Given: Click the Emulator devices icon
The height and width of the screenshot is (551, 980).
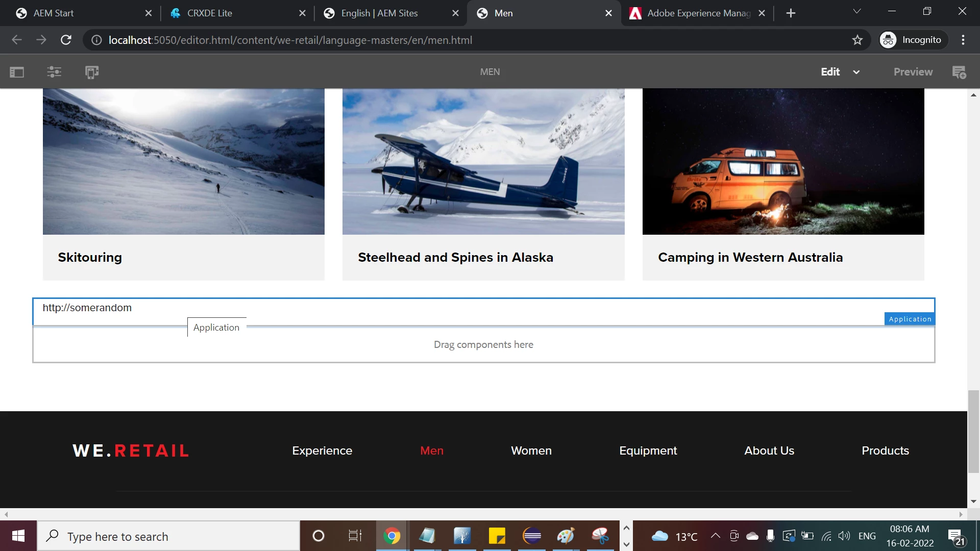Looking at the screenshot, I should pos(92,72).
